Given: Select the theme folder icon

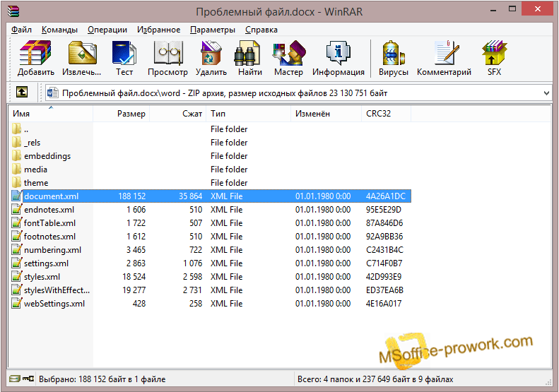Looking at the screenshot, I should 16,183.
